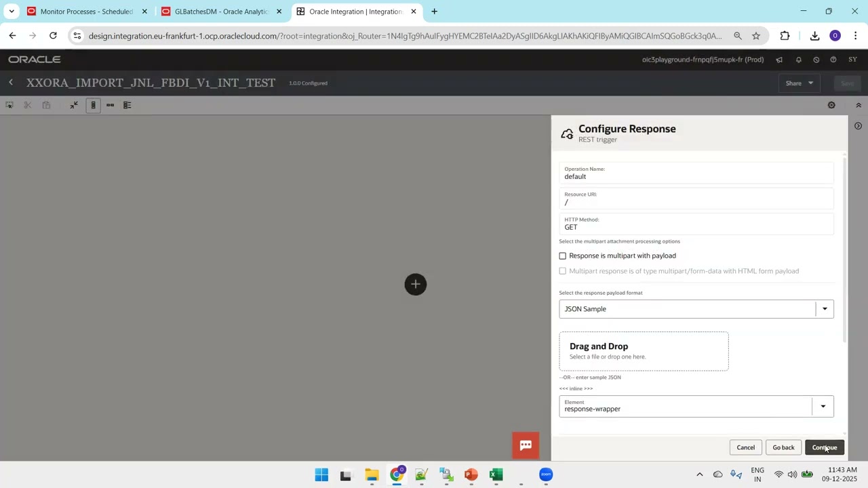Open browser extensions puzzle icon
Image resolution: width=868 pixels, height=488 pixels.
(x=785, y=36)
